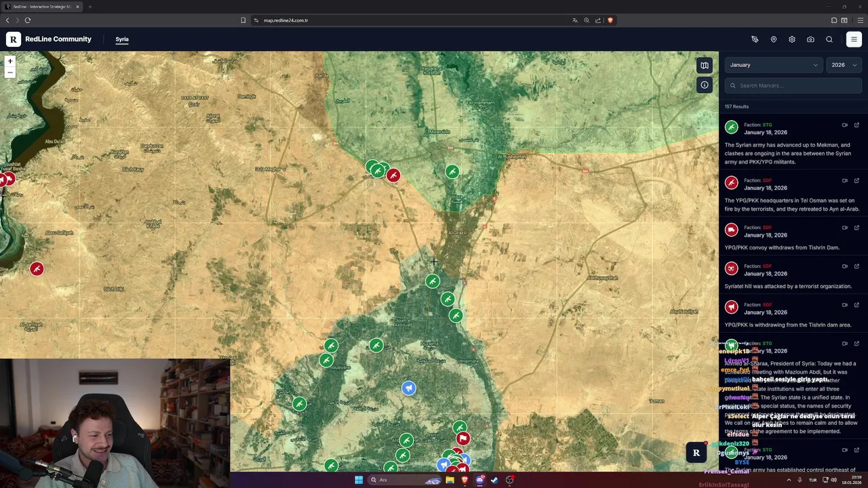Click the floating R RedLine button

(x=696, y=453)
